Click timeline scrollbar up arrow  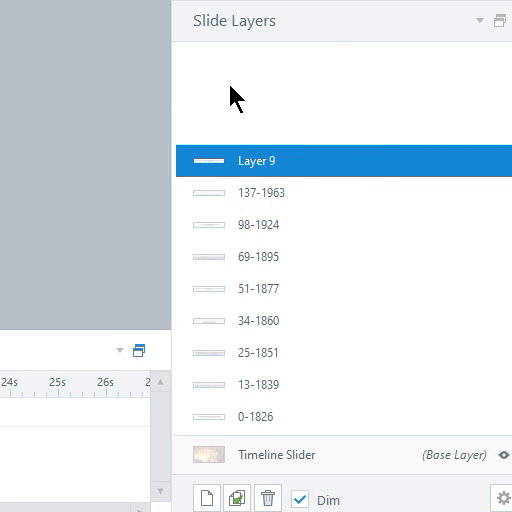point(160,382)
